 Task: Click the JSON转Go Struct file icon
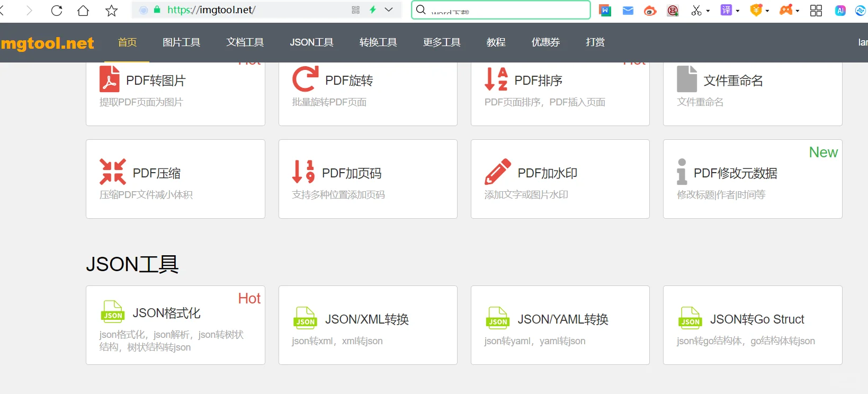coord(690,318)
